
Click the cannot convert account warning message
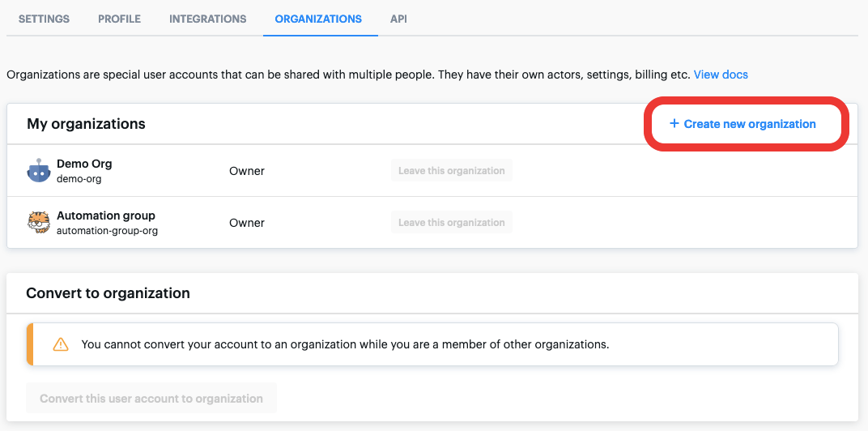tap(345, 344)
